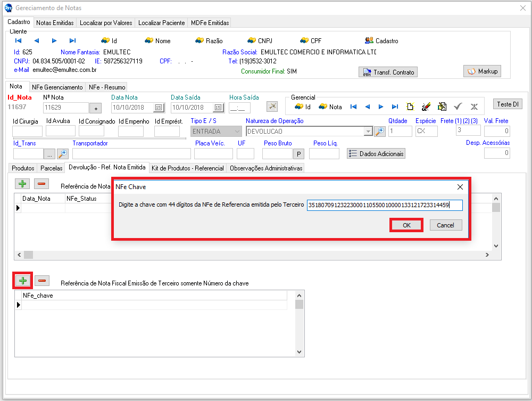This screenshot has height=401, width=532.
Task: Click the confirm checkmark in Gerencial toolbar
Action: tap(458, 107)
